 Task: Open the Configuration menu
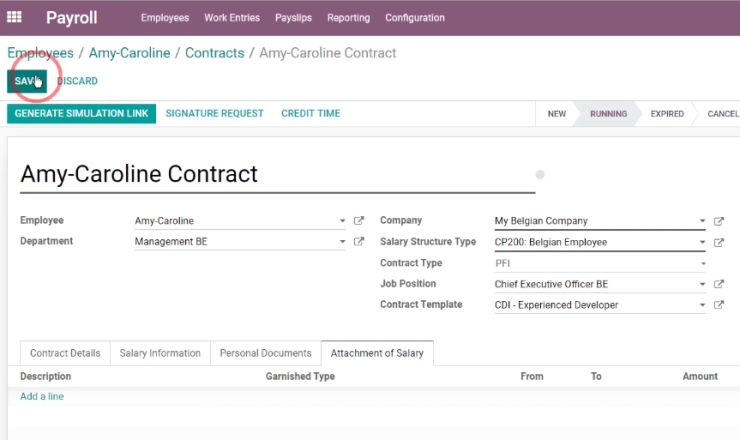tap(415, 18)
